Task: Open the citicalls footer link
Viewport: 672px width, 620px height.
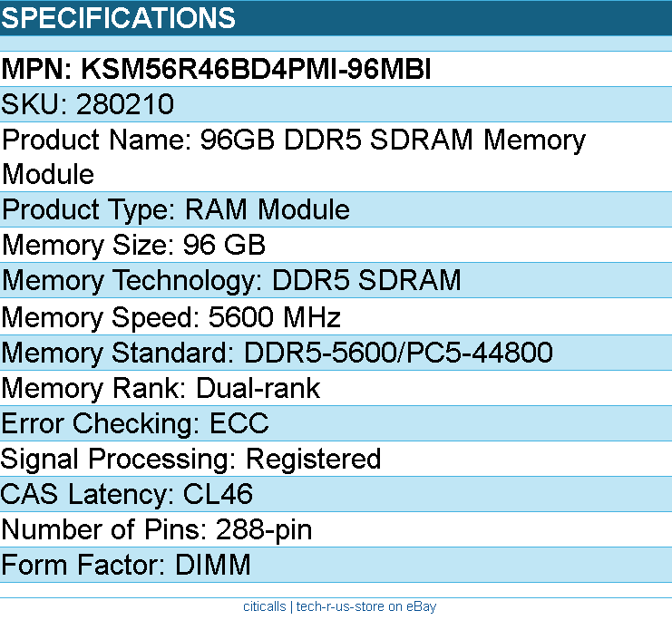Action: 264,607
